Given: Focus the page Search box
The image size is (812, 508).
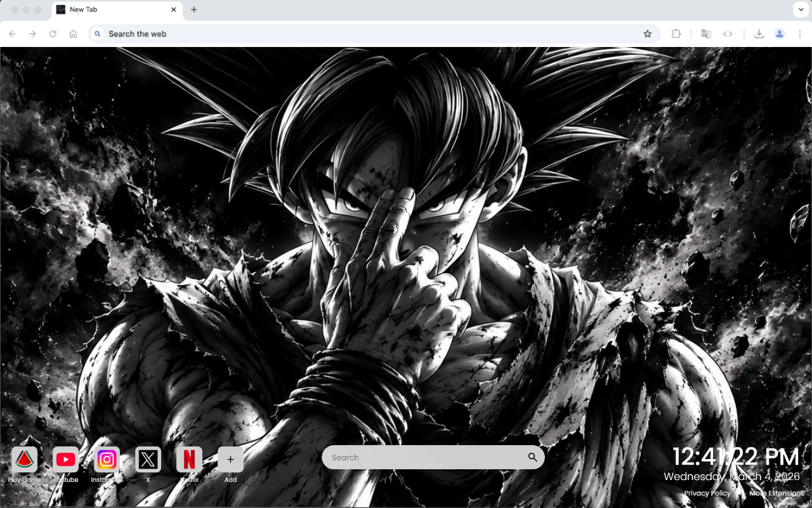Looking at the screenshot, I should (433, 457).
